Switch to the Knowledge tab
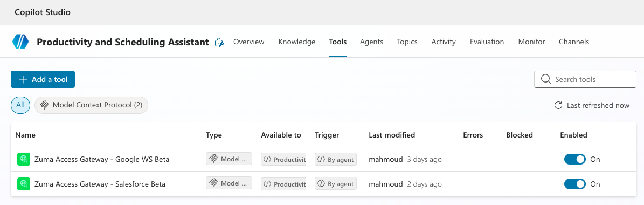 297,42
